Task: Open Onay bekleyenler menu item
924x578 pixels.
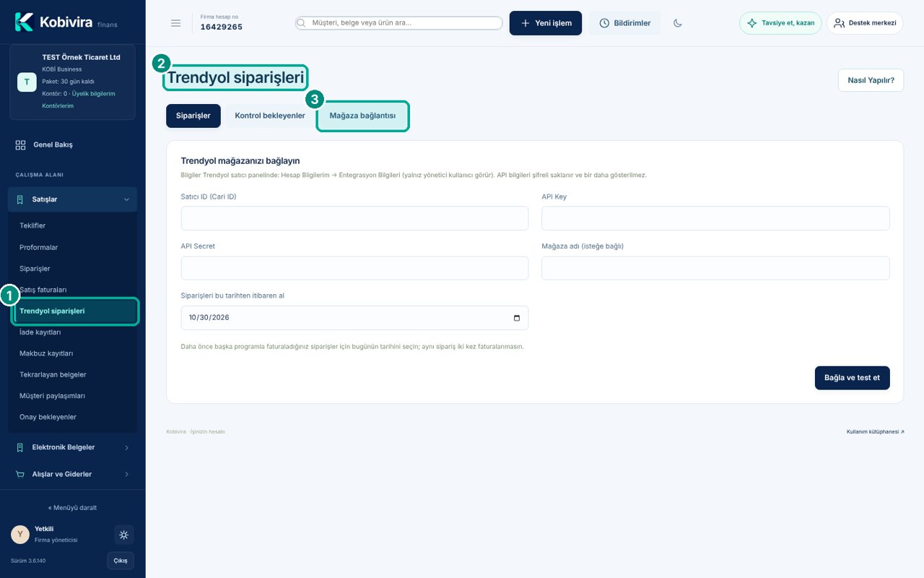Action: (x=48, y=417)
